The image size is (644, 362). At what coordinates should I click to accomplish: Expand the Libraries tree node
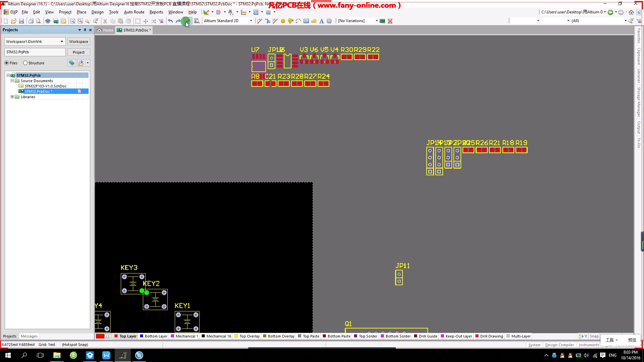click(12, 97)
